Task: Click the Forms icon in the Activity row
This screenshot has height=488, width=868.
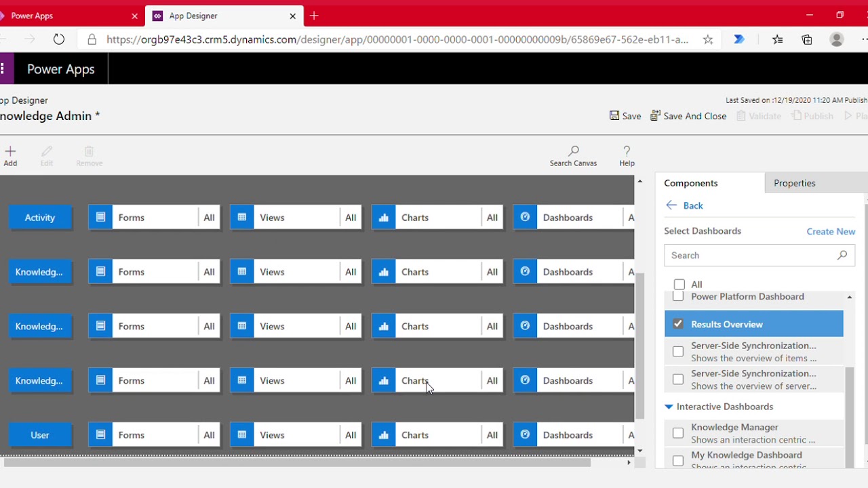Action: tap(100, 218)
